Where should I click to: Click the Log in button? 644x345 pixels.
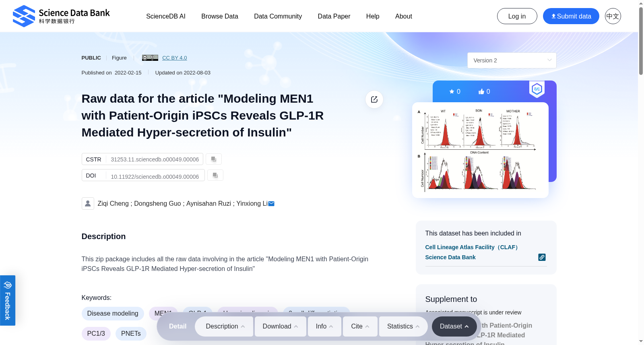click(517, 16)
